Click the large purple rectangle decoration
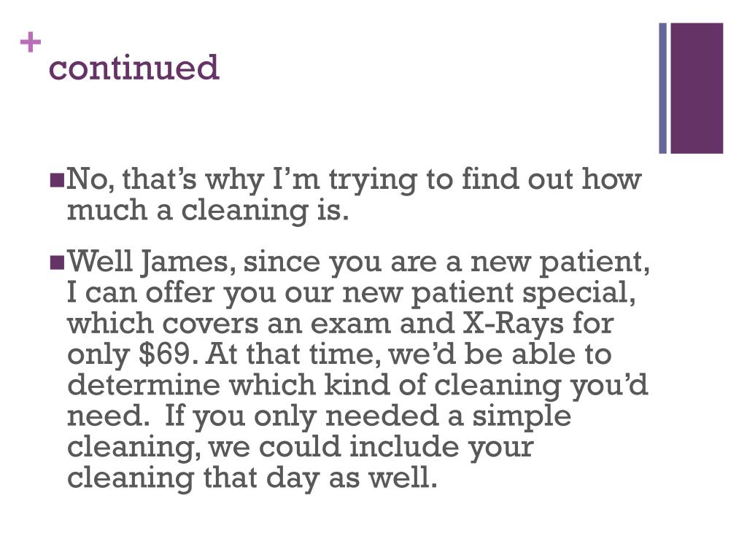 pos(697,88)
